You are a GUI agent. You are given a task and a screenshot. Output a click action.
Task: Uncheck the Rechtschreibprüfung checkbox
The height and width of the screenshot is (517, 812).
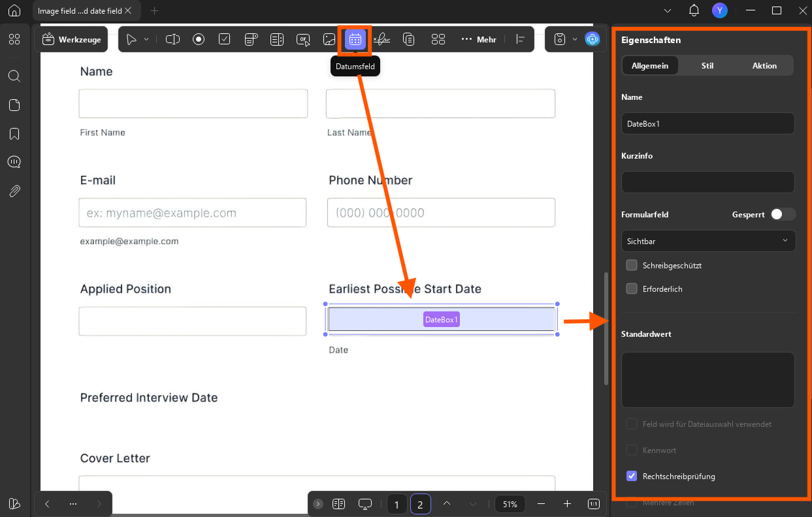coord(632,476)
